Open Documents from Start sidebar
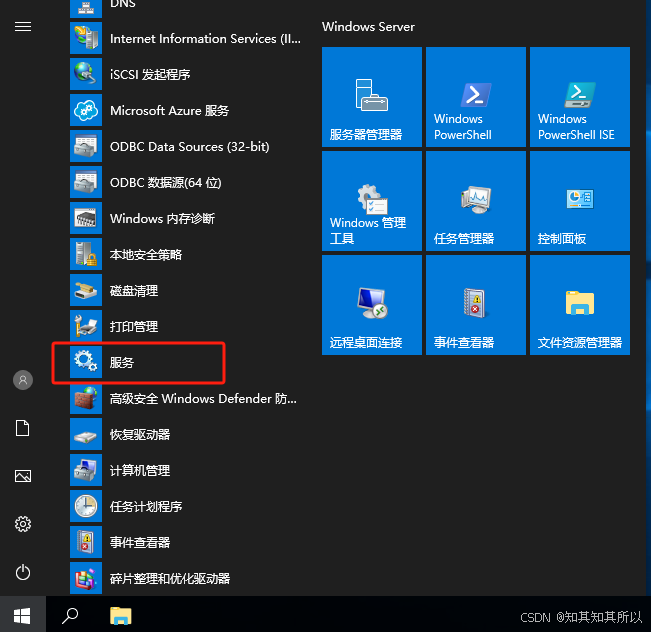651x632 pixels. pyautogui.click(x=23, y=428)
